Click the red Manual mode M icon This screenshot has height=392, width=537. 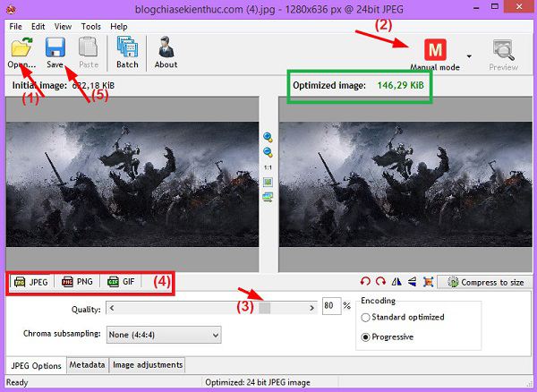point(435,49)
